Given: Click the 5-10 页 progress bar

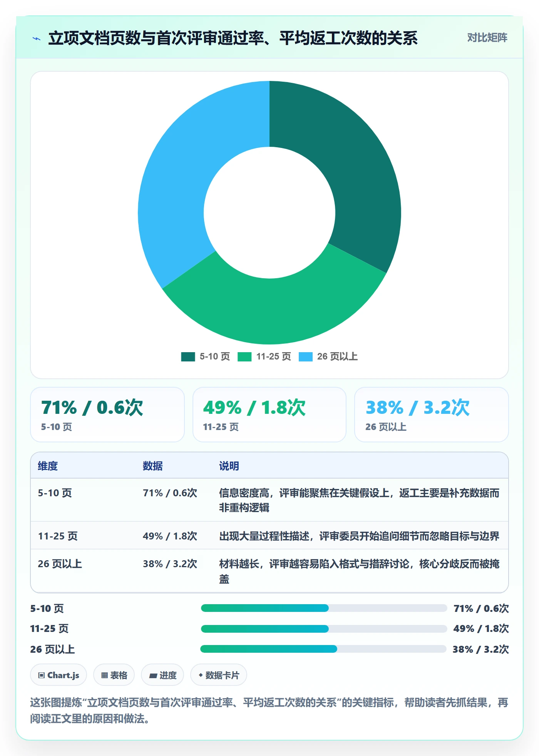Looking at the screenshot, I should click(x=324, y=608).
